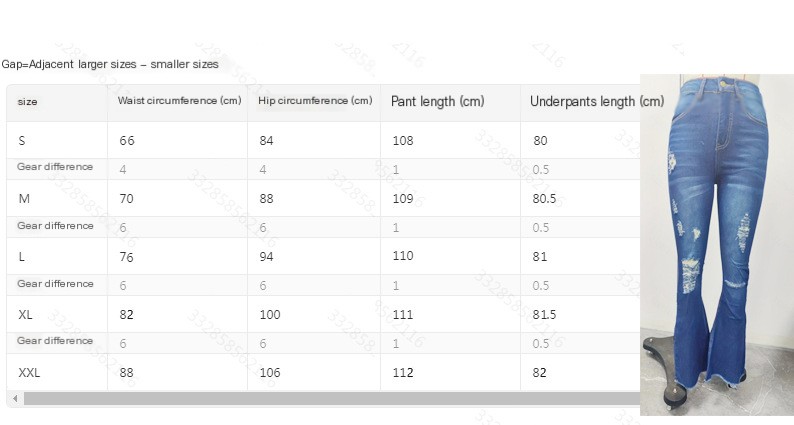Select hip value 106 in XXL row
The width and height of the screenshot is (794, 425).
tap(268, 373)
